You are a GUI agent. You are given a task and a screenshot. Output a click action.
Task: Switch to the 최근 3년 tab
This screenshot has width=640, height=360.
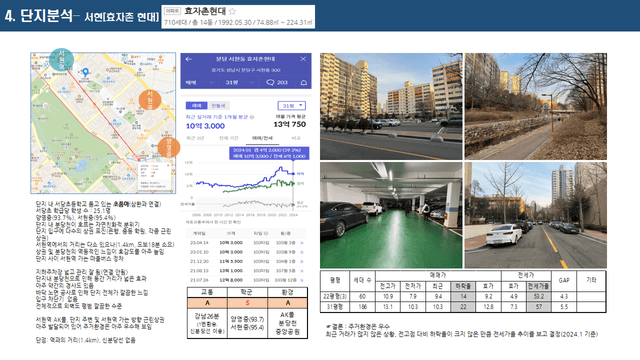[x=195, y=138]
